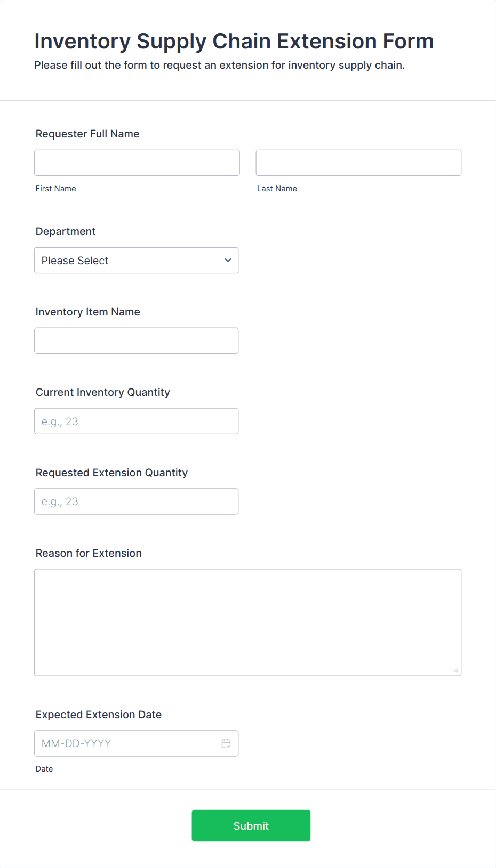Click the Reason for Extension label
The height and width of the screenshot is (868, 496).
[89, 553]
